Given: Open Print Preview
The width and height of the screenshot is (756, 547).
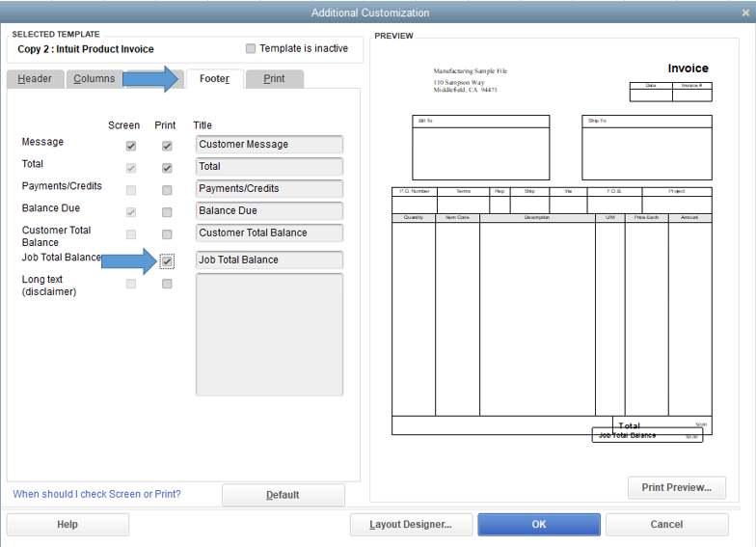Looking at the screenshot, I should (x=677, y=488).
